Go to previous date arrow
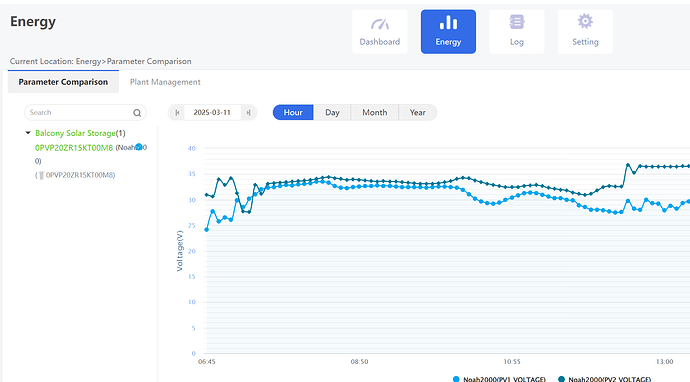 [177, 113]
